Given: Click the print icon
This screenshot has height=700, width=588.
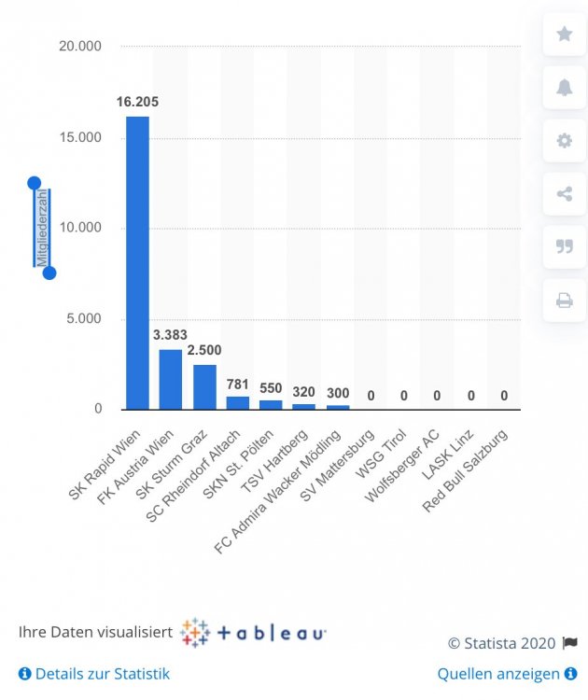Looking at the screenshot, I should pyautogui.click(x=565, y=301).
